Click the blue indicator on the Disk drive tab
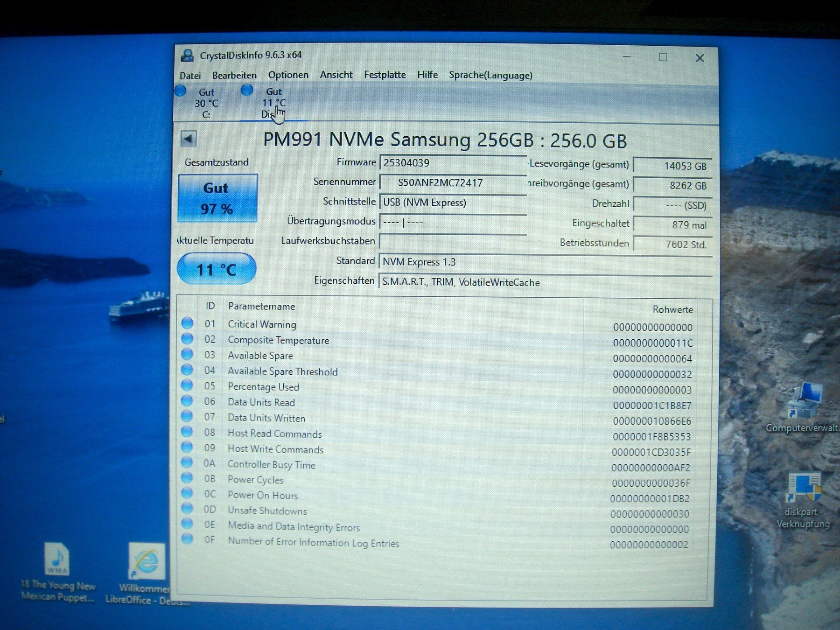840x630 pixels. click(247, 90)
